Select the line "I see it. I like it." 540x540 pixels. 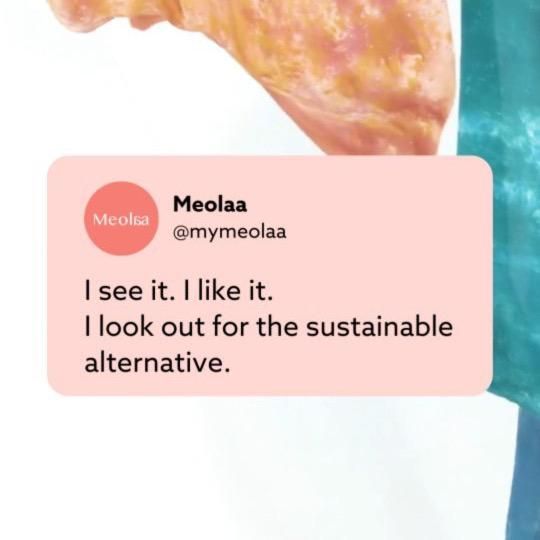pyautogui.click(x=178, y=291)
